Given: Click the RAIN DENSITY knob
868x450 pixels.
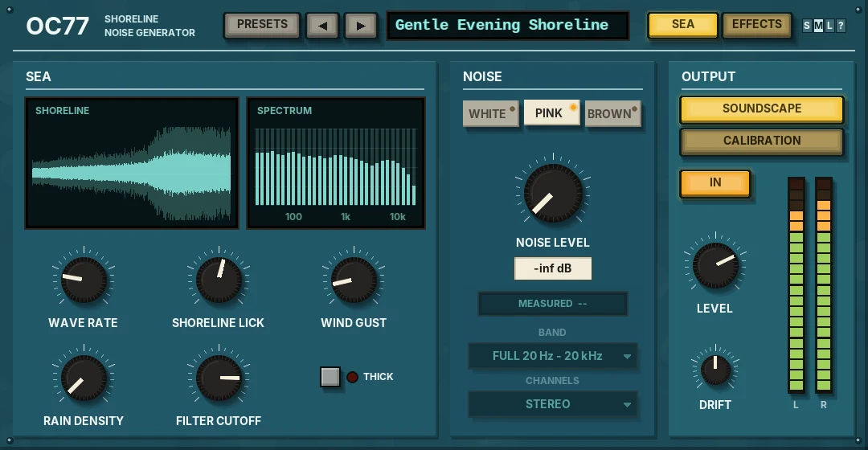Looking at the screenshot, I should (84, 378).
